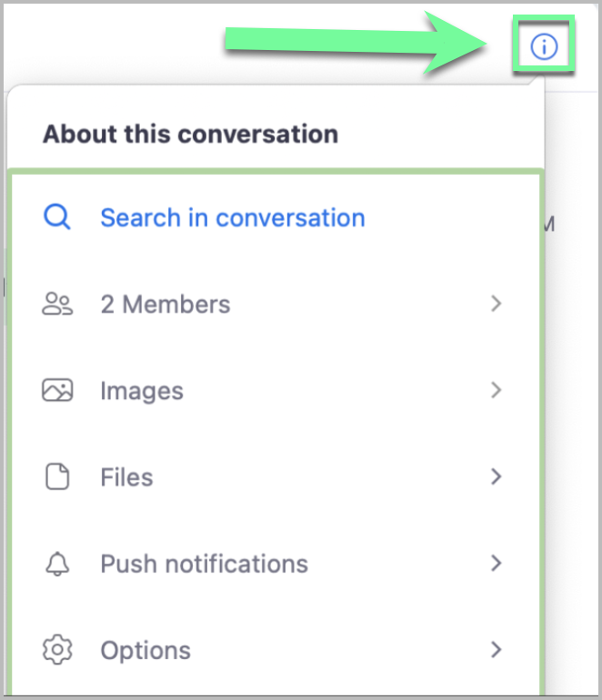Click the Files document icon
This screenshot has height=700, width=602.
pos(57,477)
